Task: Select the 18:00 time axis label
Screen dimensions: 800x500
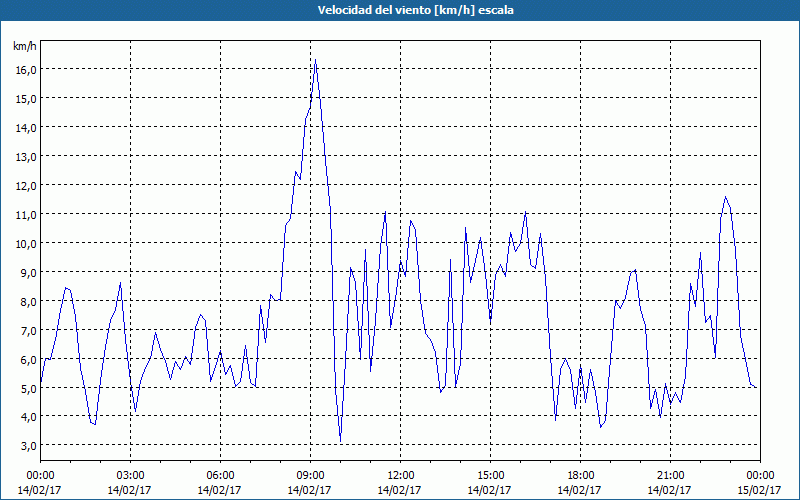Action: click(581, 476)
